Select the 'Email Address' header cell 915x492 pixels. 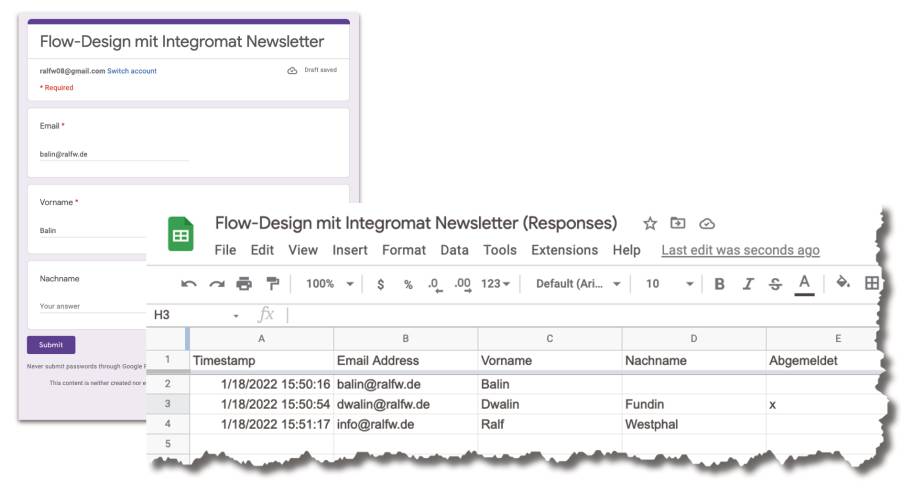tap(406, 361)
